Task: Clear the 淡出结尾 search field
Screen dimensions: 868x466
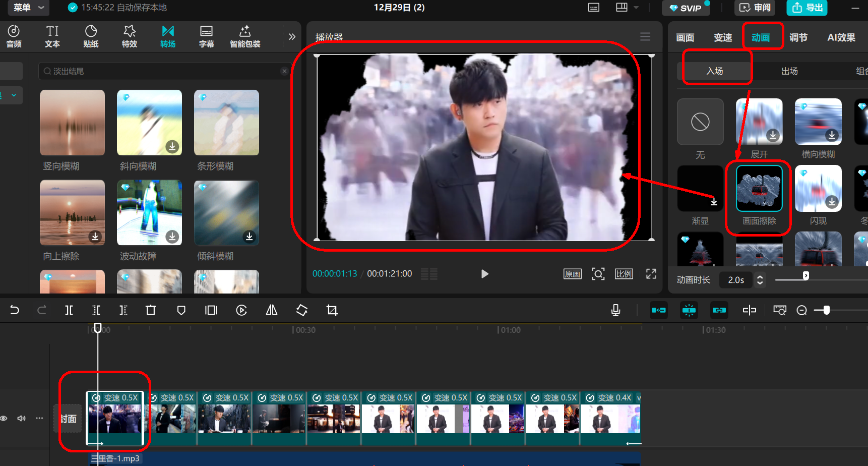Action: point(284,71)
